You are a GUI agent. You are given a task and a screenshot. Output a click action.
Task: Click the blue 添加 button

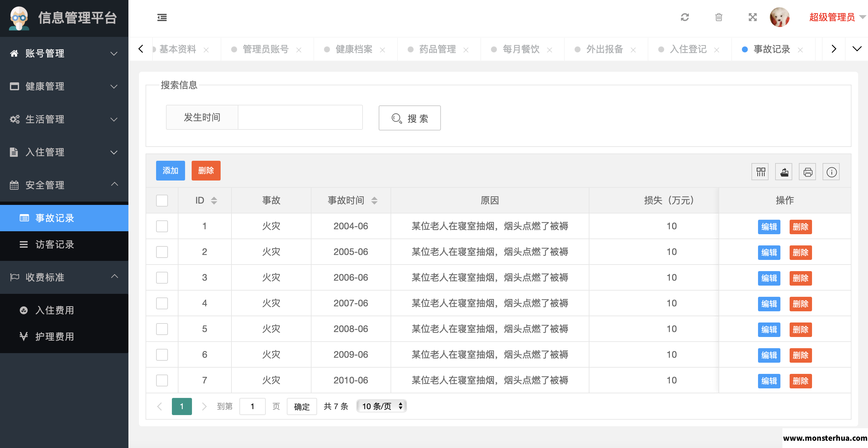pos(170,171)
